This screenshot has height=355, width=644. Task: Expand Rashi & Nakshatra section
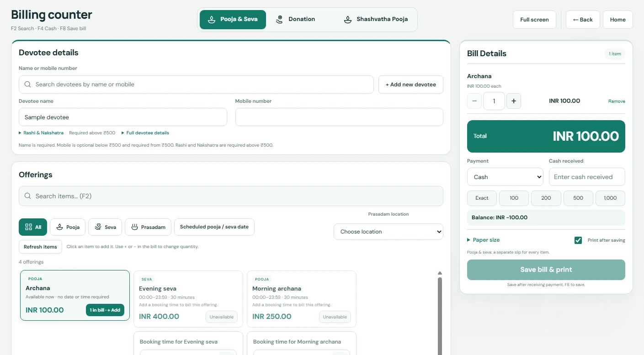pos(41,133)
